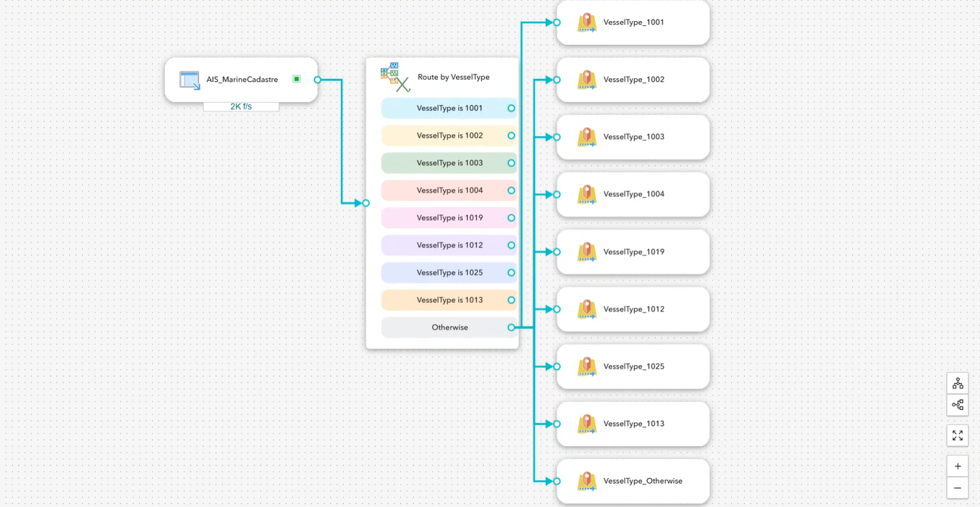Select the sink icon on VesselType_Otherwise node
980x507 pixels.
tap(587, 481)
